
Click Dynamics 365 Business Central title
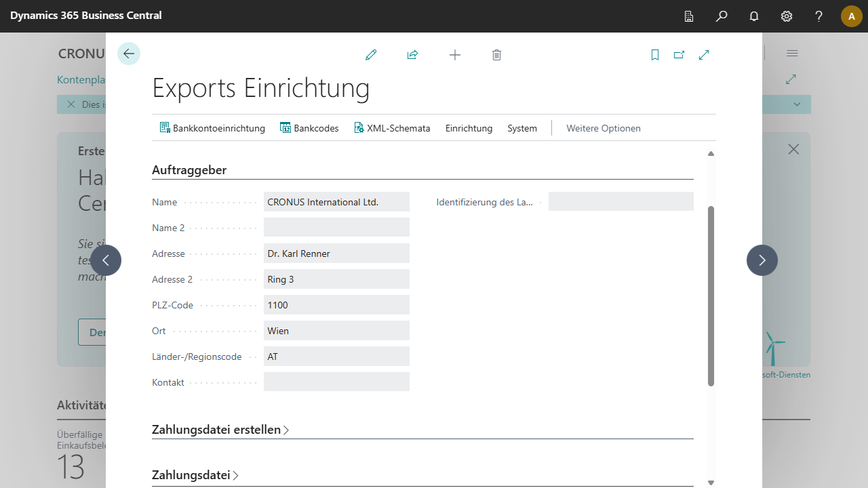pos(86,15)
